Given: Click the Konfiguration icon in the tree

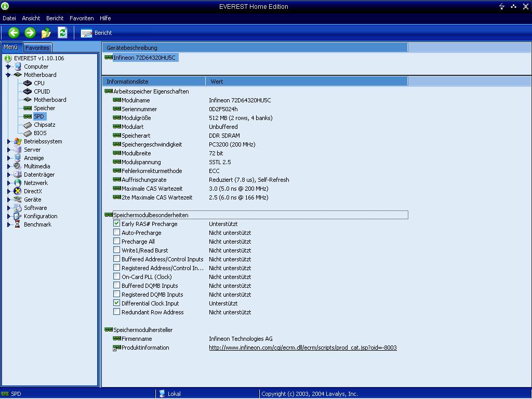Looking at the screenshot, I should click(18, 216).
